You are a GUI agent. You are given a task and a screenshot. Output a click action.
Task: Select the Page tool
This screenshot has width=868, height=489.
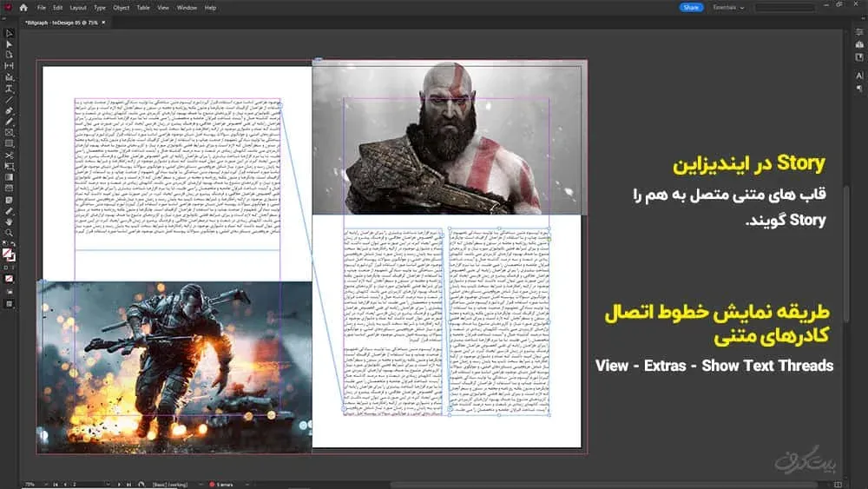point(9,55)
